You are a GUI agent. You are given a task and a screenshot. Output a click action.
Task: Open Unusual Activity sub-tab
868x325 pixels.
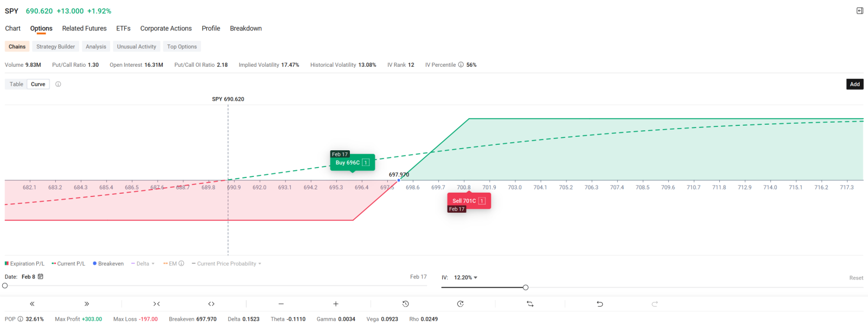[136, 47]
